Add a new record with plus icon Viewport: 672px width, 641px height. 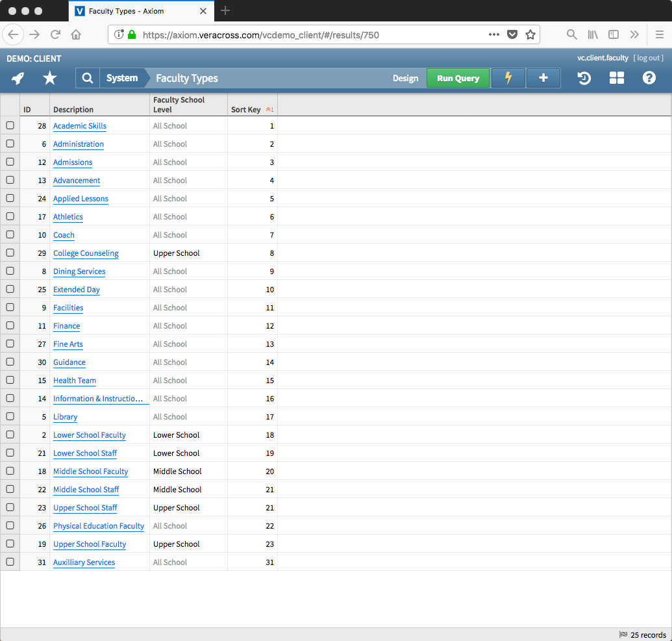pos(543,79)
